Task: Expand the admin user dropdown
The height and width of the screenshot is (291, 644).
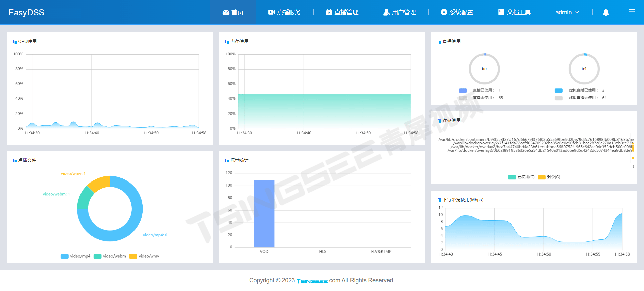Action: (567, 12)
